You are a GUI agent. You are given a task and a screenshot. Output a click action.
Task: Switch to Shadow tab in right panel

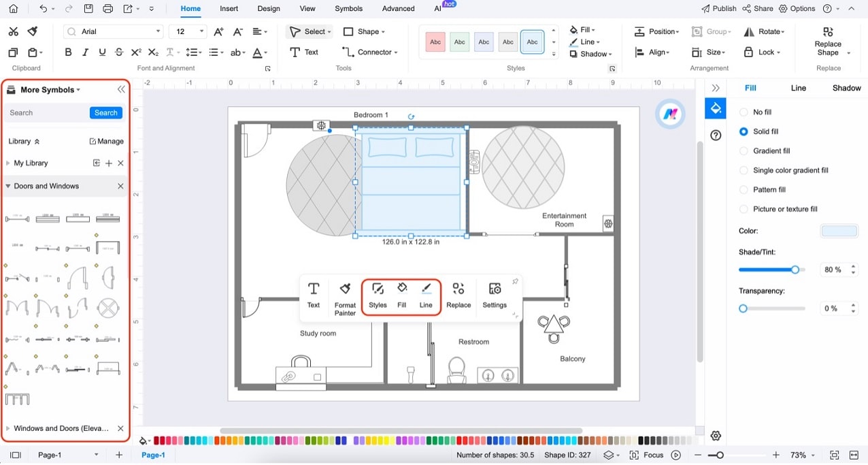click(x=847, y=88)
